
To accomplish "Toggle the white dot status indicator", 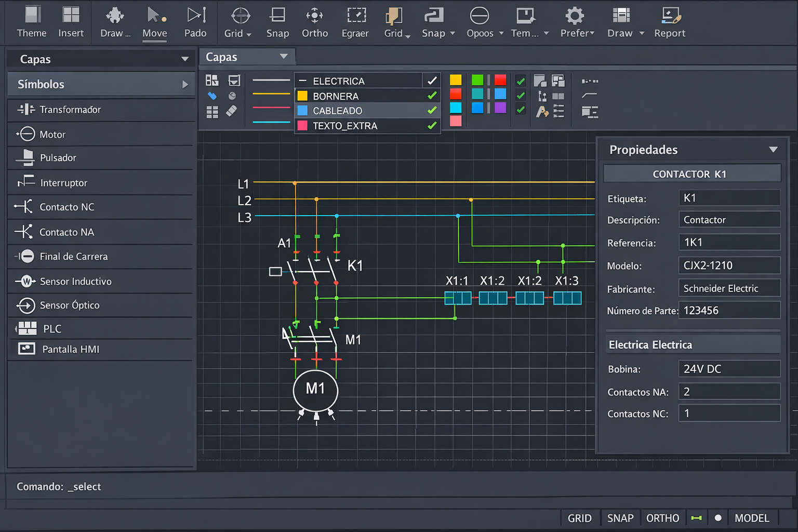I will tap(718, 518).
